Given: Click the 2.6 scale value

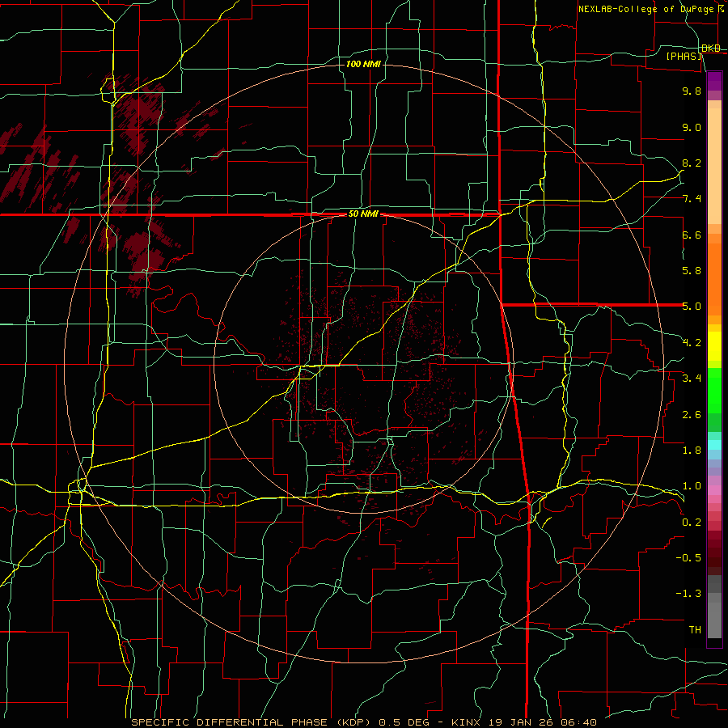Looking at the screenshot, I should (x=692, y=415).
